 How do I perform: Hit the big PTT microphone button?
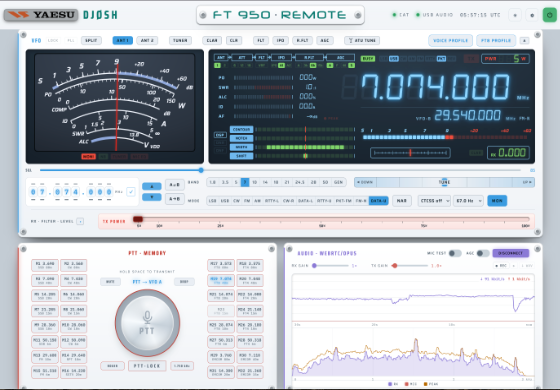147,323
